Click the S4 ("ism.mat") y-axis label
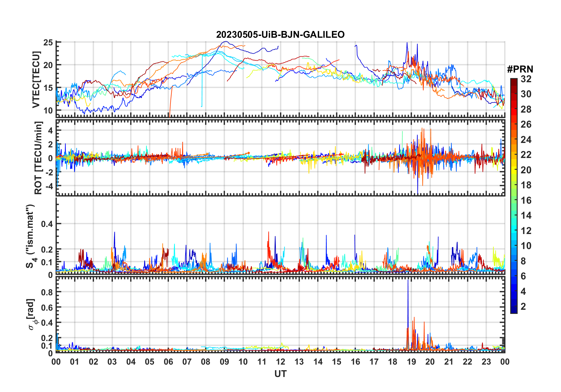This screenshot has width=561, height=392. (31, 236)
